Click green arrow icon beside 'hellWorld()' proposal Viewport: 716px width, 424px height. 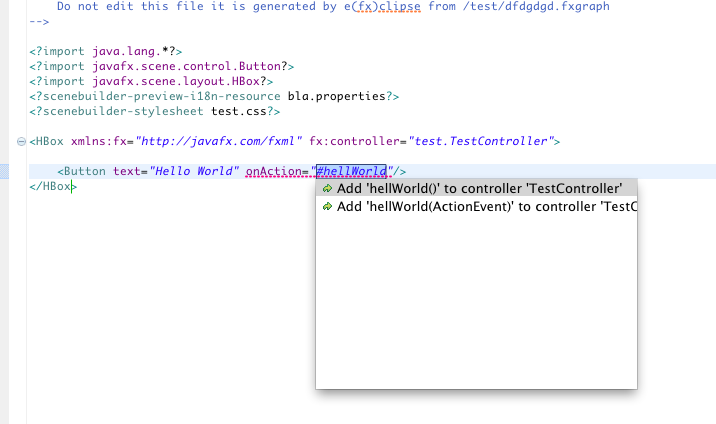[x=327, y=188]
